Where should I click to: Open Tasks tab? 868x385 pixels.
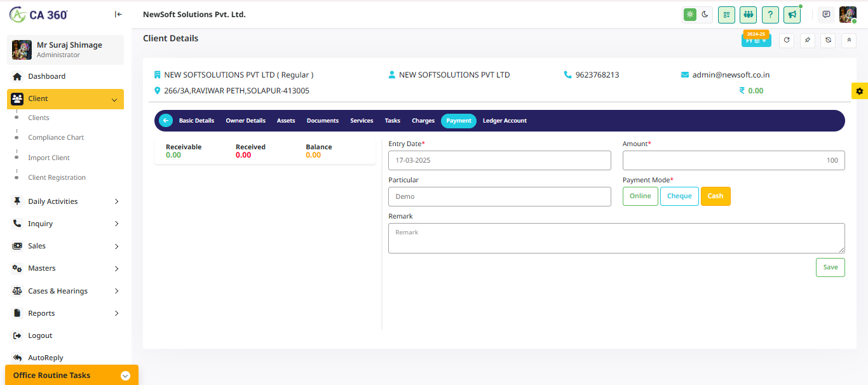(x=393, y=121)
